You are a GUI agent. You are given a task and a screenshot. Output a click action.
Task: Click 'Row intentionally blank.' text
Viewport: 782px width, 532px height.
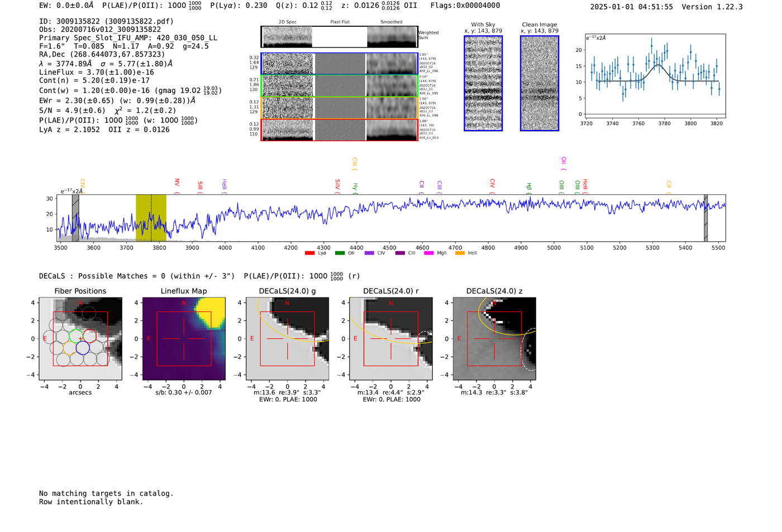point(91,502)
